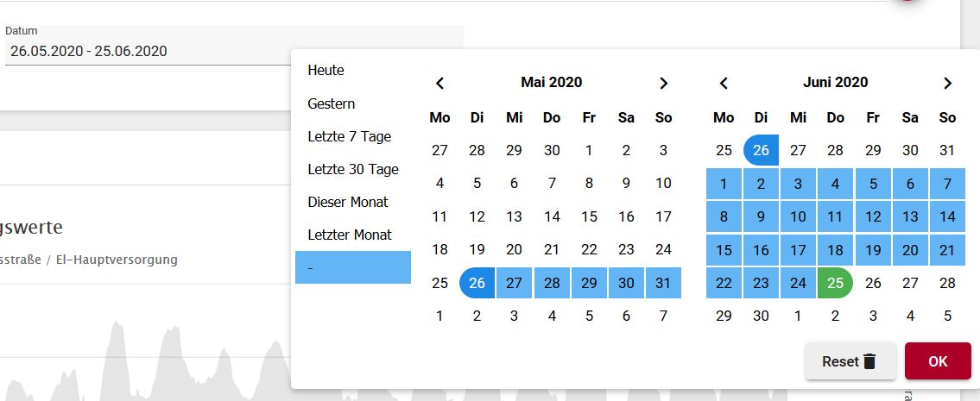Click the Reset button with trash icon
The height and width of the screenshot is (401, 980).
point(850,361)
